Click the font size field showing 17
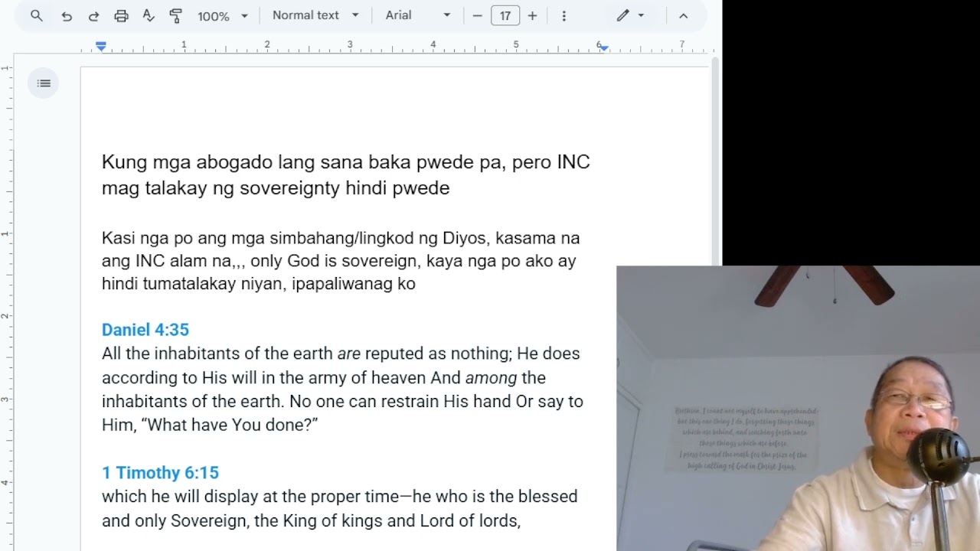The width and height of the screenshot is (980, 551). 505,15
